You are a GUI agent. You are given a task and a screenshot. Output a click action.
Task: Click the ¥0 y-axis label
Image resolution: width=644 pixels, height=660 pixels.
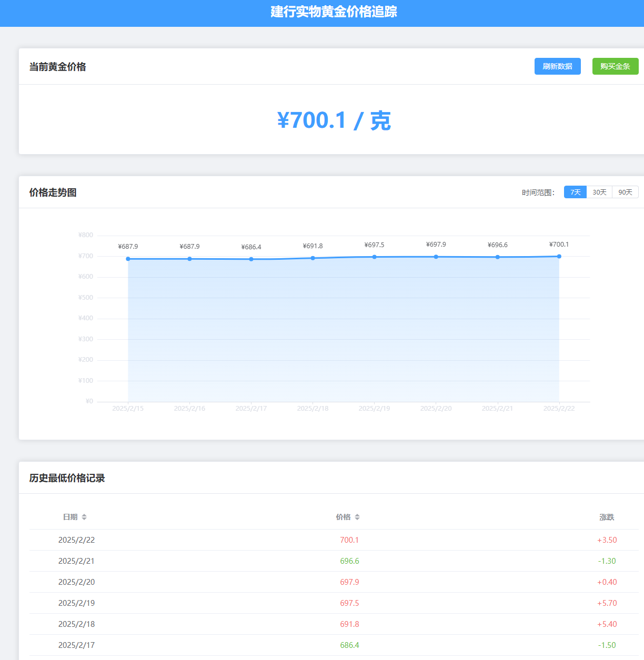pos(89,401)
